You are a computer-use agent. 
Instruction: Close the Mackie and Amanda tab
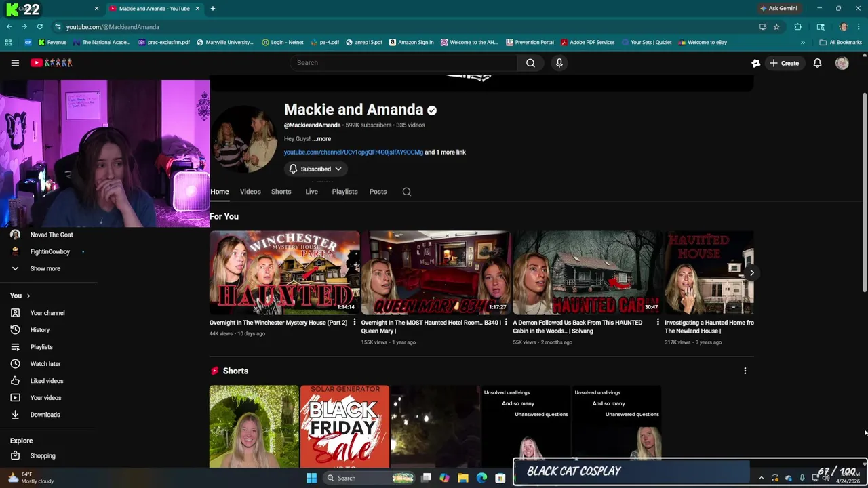pos(197,8)
